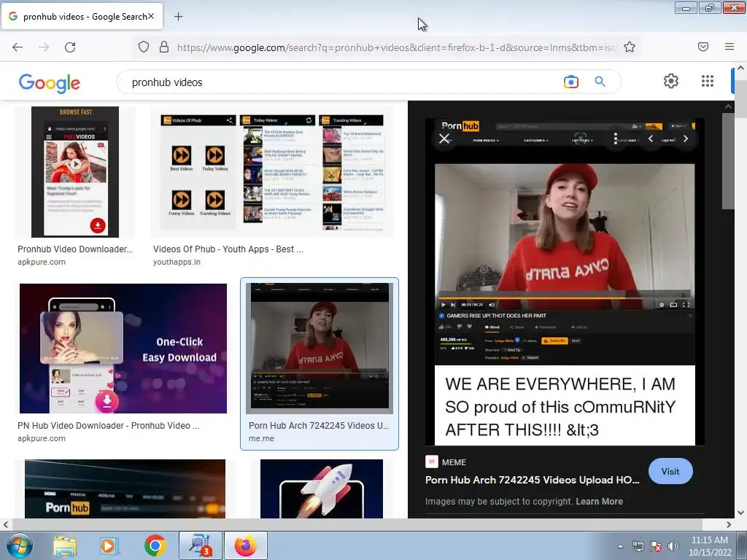Open File Explorer from the taskbar
The height and width of the screenshot is (560, 747).
click(65, 545)
